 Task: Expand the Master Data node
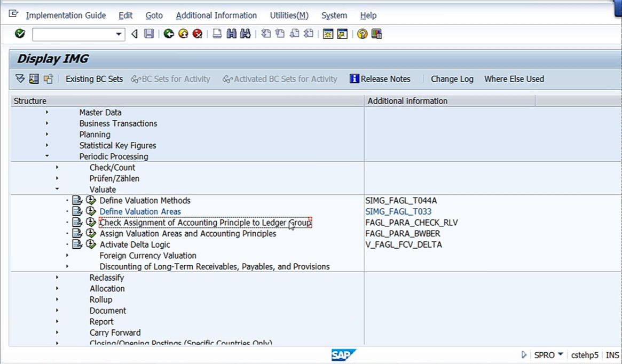pos(47,112)
